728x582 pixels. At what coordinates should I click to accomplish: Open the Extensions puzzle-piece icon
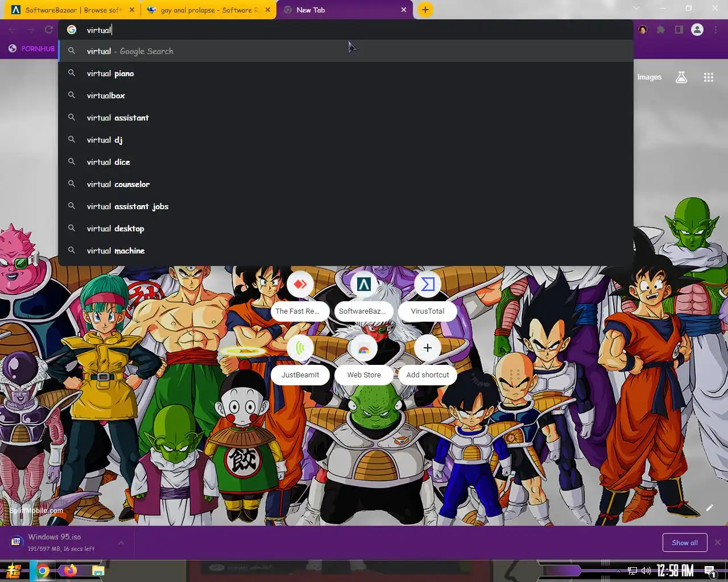pyautogui.click(x=661, y=30)
